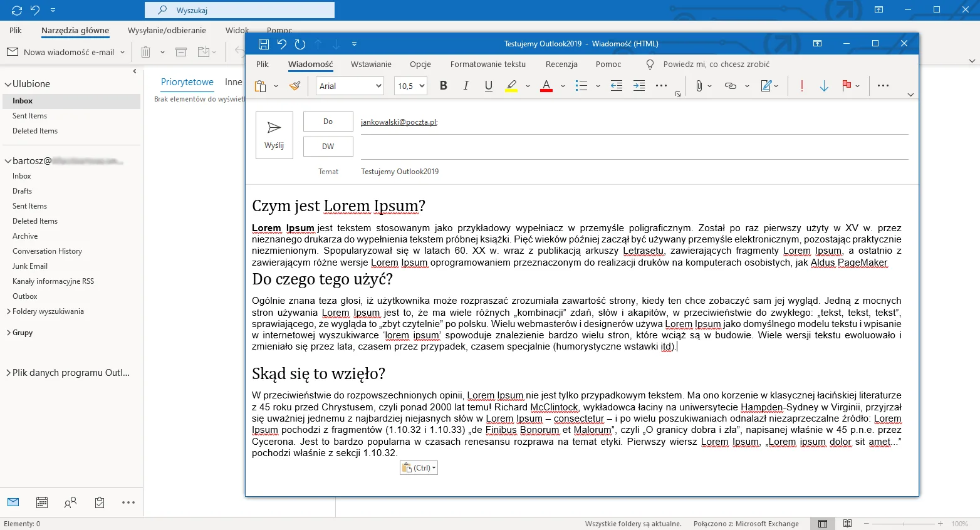
Task: Collapse the Ulubione favorites section
Action: 8,84
